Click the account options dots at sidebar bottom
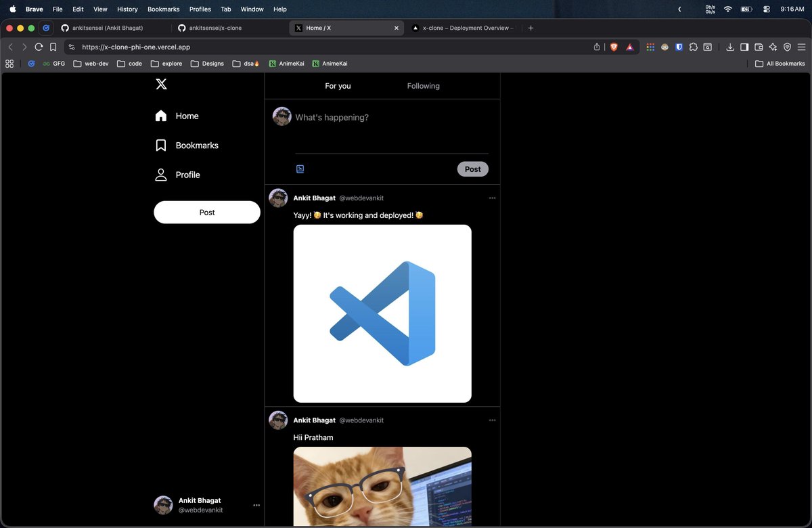Screen dimensions: 812x528 (256, 505)
